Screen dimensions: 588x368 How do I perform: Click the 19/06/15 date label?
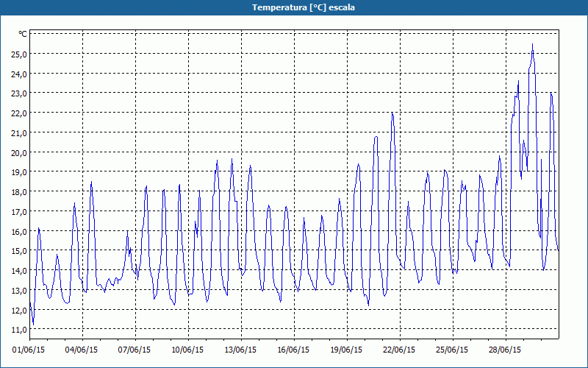pos(346,350)
